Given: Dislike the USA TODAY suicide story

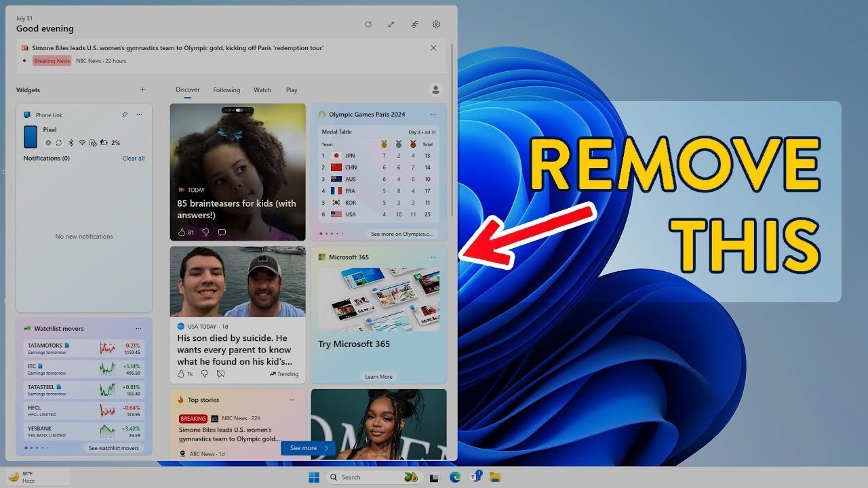Looking at the screenshot, I should [x=205, y=373].
